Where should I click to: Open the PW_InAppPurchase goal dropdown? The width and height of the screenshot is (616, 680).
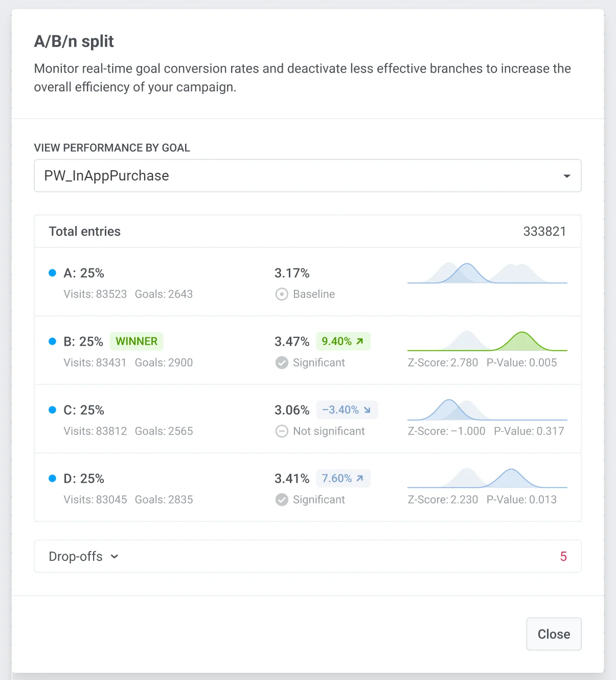coord(307,176)
